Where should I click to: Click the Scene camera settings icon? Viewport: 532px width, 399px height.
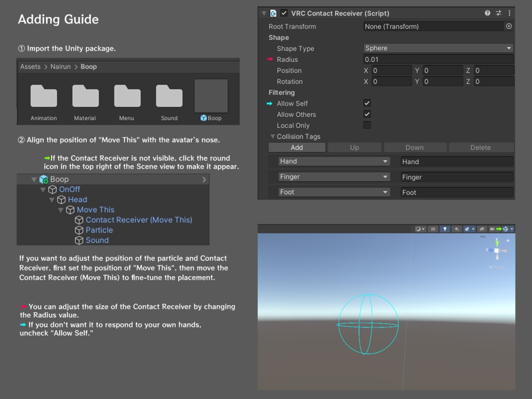click(x=492, y=229)
